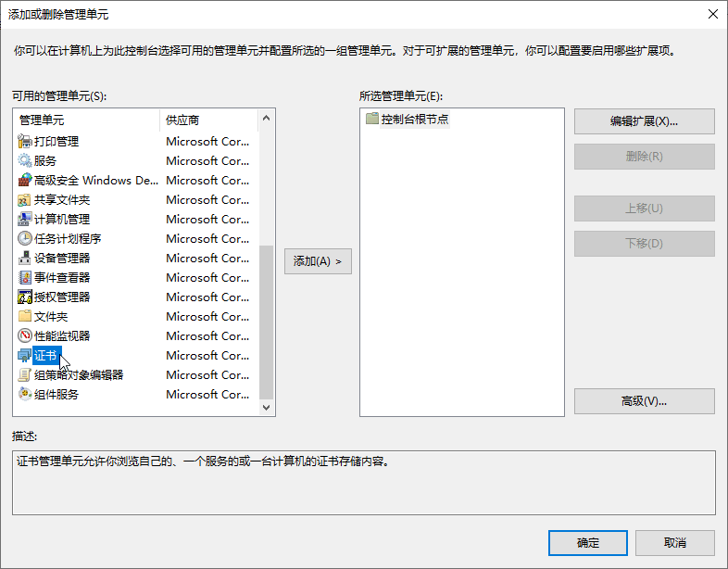Click the 删除(R) button
728x569 pixels.
point(644,157)
